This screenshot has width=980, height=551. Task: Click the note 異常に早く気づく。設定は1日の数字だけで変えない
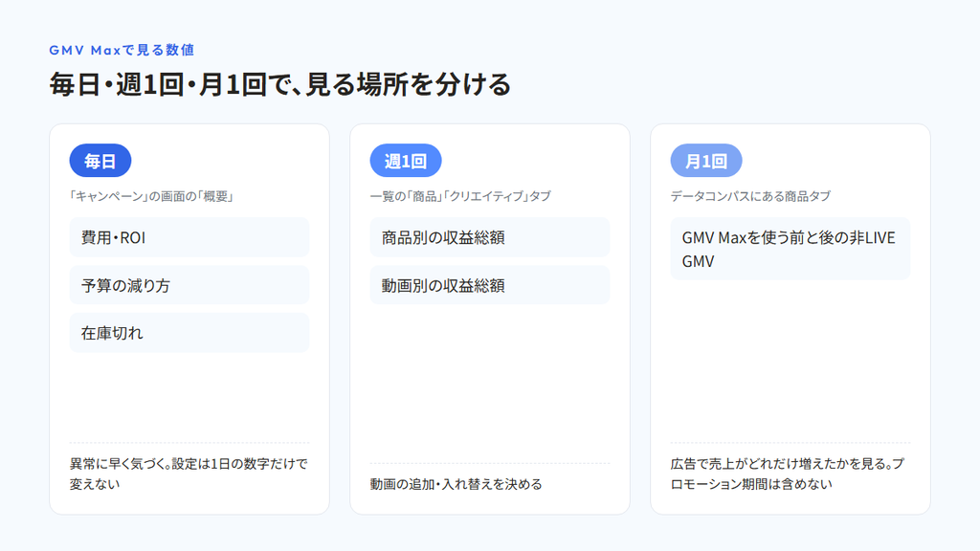189,474
